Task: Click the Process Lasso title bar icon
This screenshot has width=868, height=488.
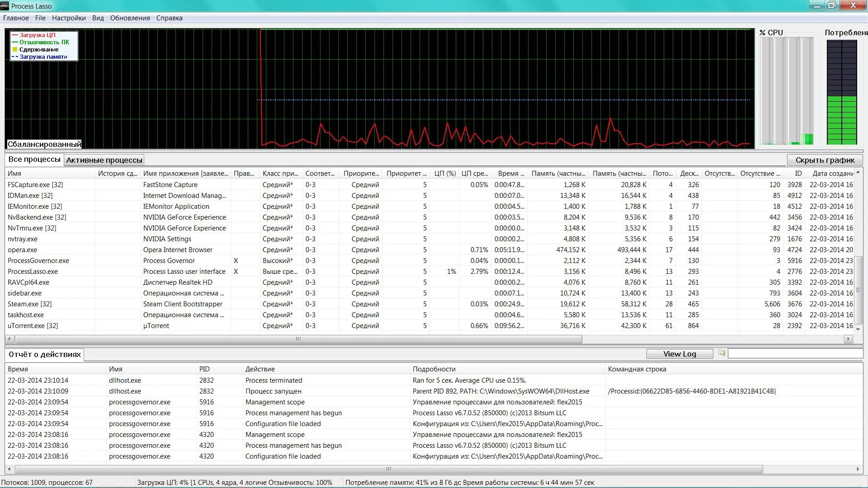Action: tap(5, 6)
